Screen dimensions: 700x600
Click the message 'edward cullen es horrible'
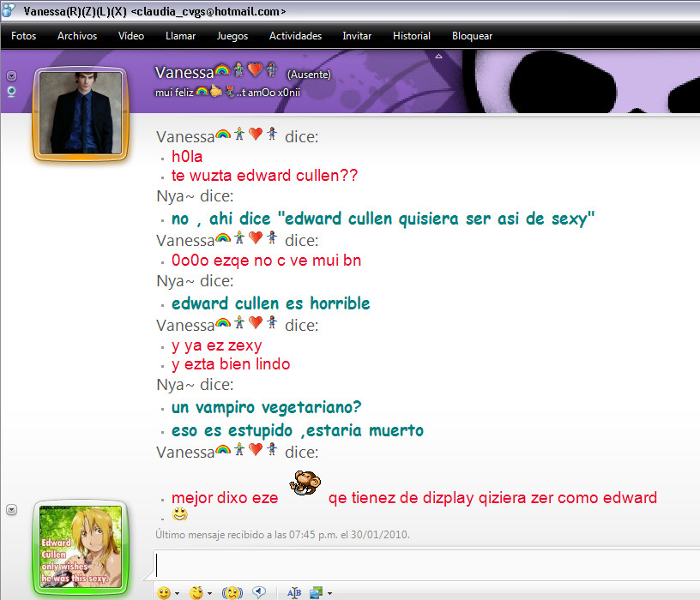coord(271,303)
